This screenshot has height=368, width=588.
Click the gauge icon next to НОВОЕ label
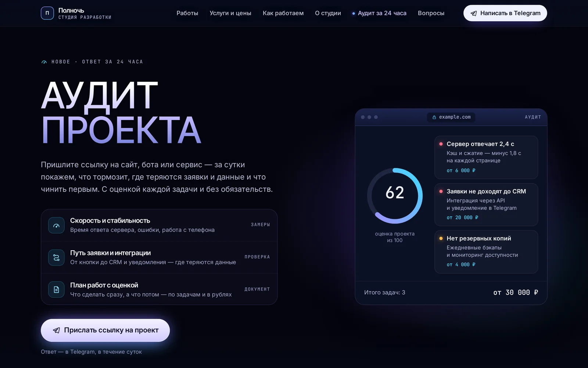click(x=44, y=62)
